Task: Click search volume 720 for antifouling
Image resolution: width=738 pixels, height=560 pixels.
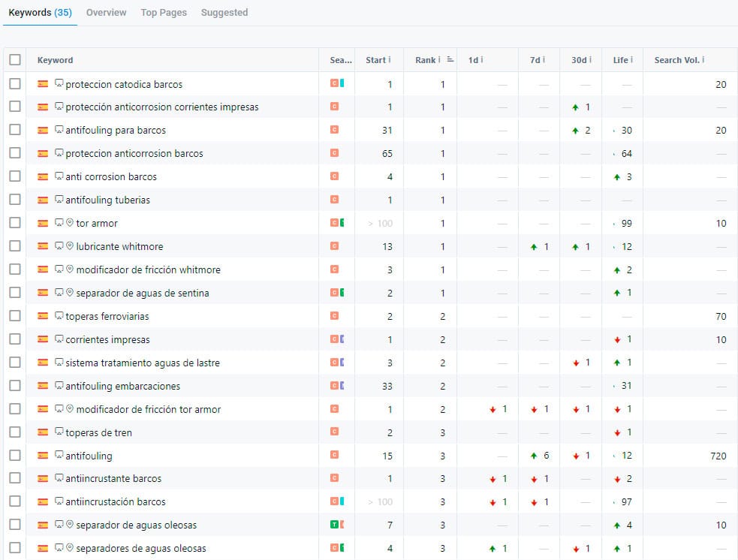Action: [718, 456]
